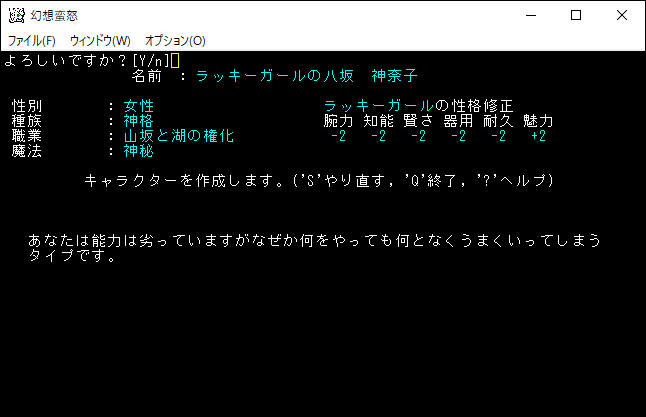The image size is (646, 417).
Task: Click the 幻想蛮怒 window title text
Action: pos(57,15)
